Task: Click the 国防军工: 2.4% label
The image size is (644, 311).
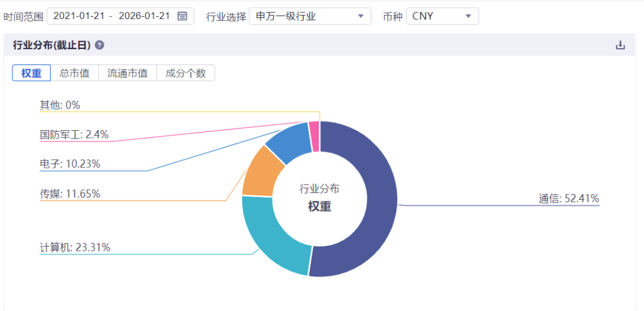Action: [x=75, y=134]
